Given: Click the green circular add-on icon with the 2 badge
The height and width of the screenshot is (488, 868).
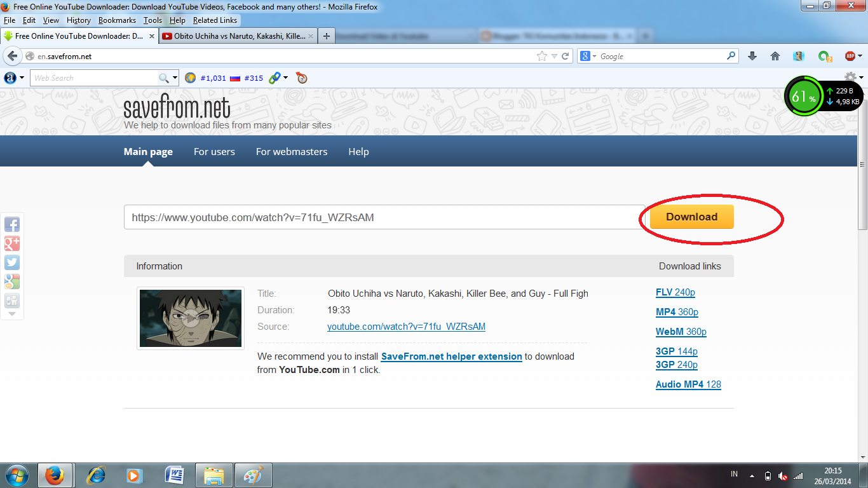Looking at the screenshot, I should click(x=825, y=57).
